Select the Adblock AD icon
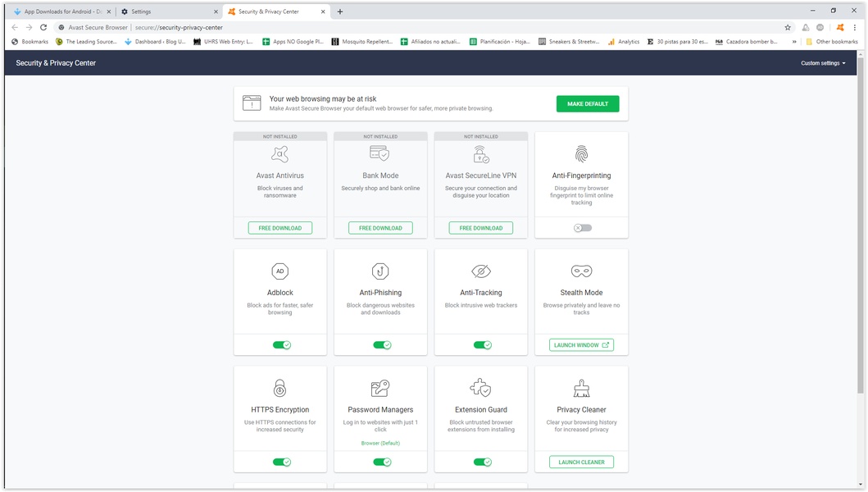 (279, 270)
